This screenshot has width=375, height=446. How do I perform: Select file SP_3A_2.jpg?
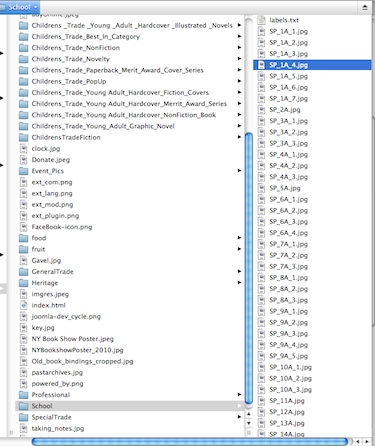pyautogui.click(x=289, y=132)
